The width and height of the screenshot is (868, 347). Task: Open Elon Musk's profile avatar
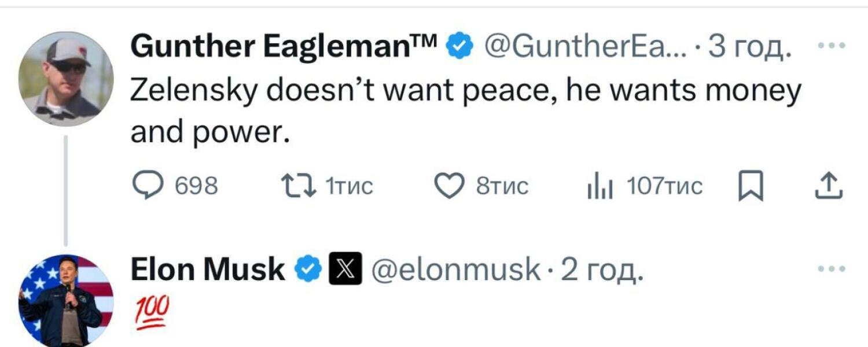65,301
